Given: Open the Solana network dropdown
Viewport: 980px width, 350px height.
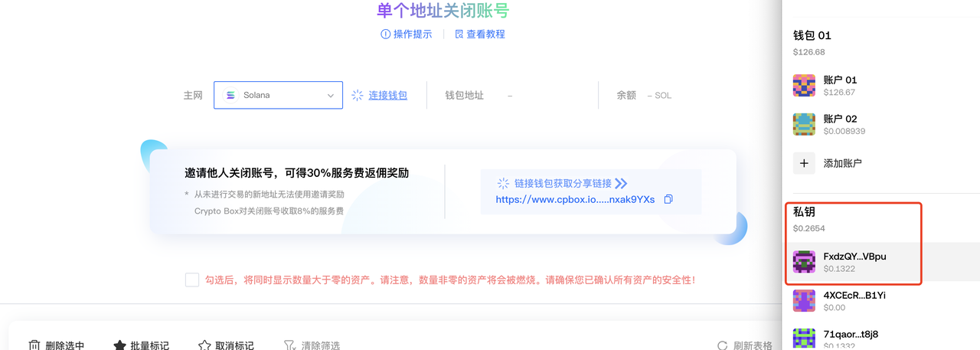Looking at the screenshot, I should (278, 96).
